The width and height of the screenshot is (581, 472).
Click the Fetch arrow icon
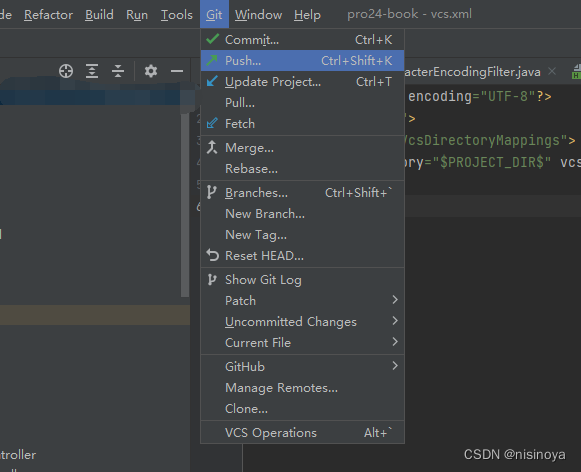coord(212,123)
